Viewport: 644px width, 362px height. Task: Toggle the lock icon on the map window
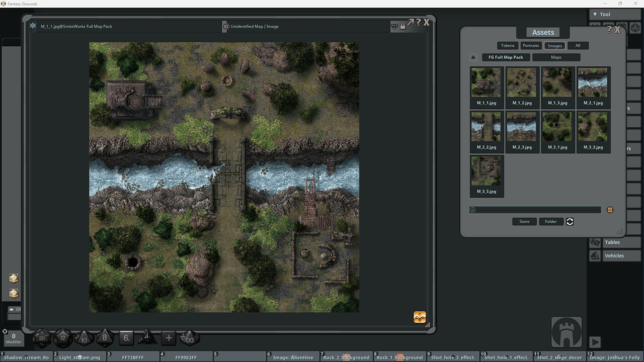403,26
